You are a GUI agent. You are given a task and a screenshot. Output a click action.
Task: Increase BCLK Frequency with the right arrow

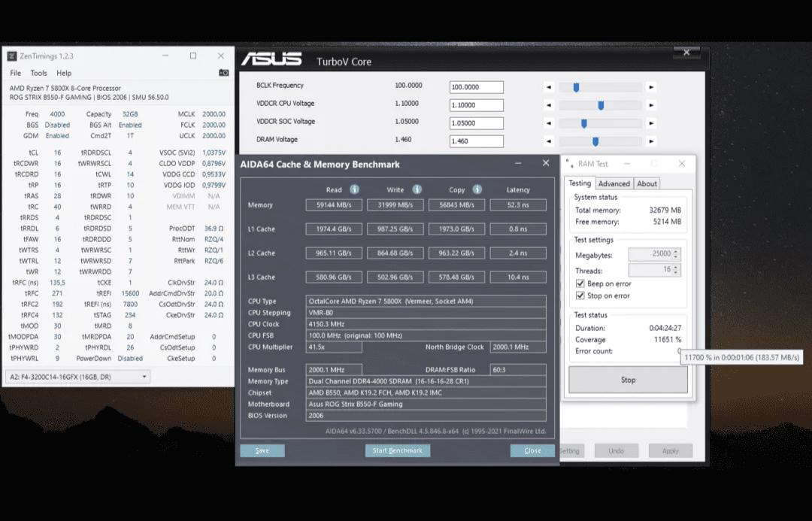tap(651, 87)
